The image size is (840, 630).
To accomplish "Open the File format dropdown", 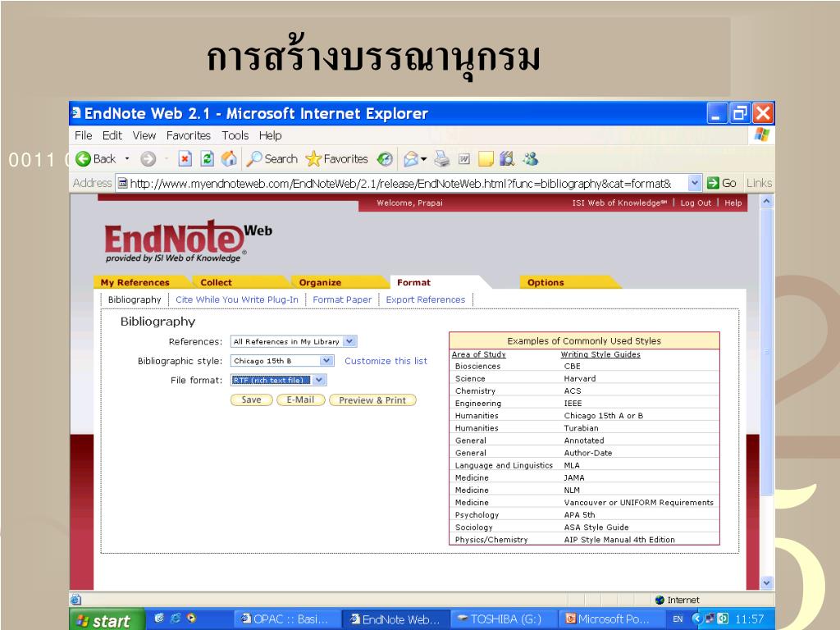I will coord(319,380).
